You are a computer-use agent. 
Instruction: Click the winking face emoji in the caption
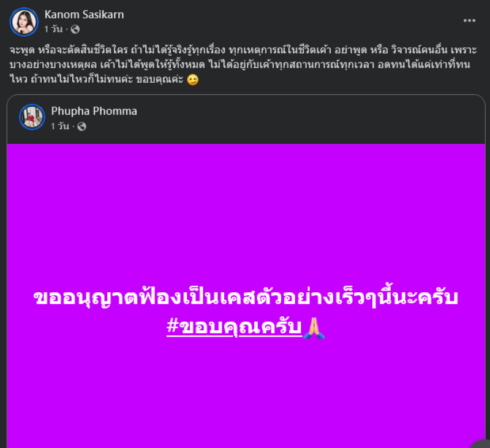(x=192, y=80)
